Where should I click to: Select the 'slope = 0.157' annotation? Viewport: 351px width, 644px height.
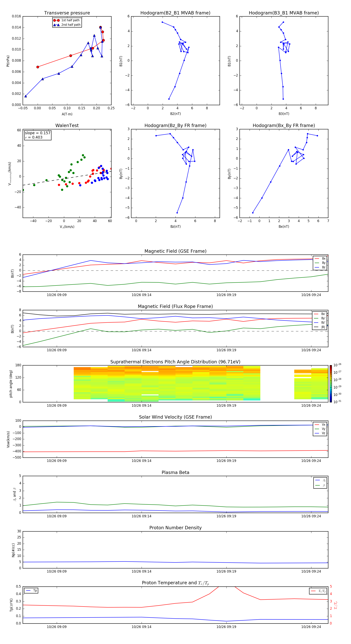click(37, 133)
